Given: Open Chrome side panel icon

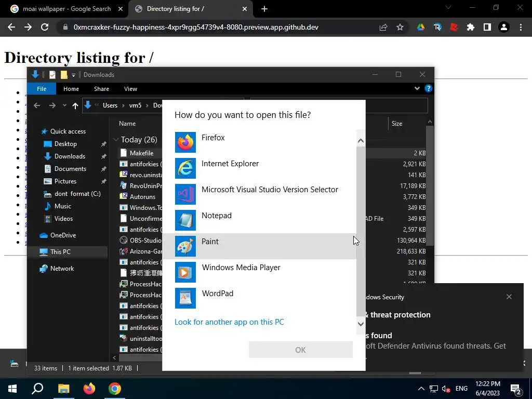Looking at the screenshot, I should pos(487,27).
